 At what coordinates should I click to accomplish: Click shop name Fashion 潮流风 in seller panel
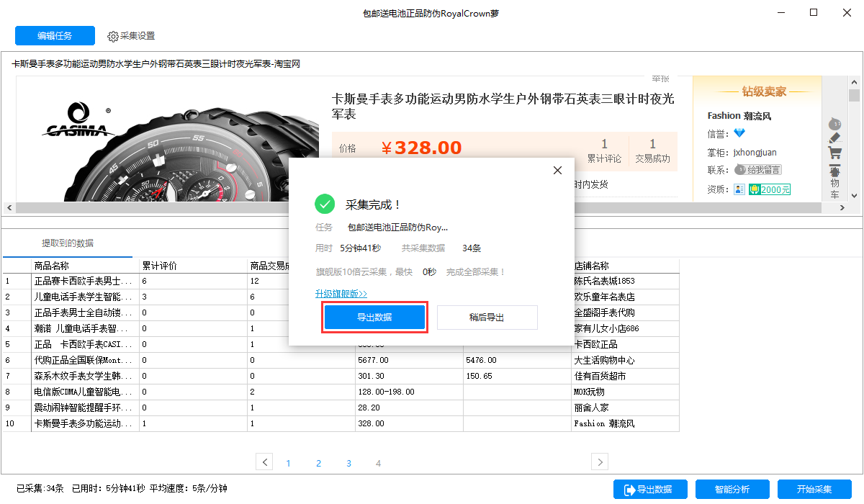pyautogui.click(x=739, y=115)
